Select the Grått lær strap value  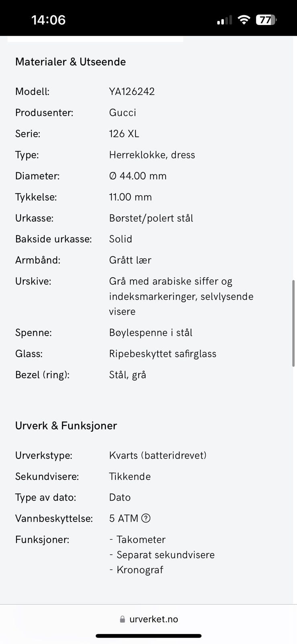click(130, 260)
